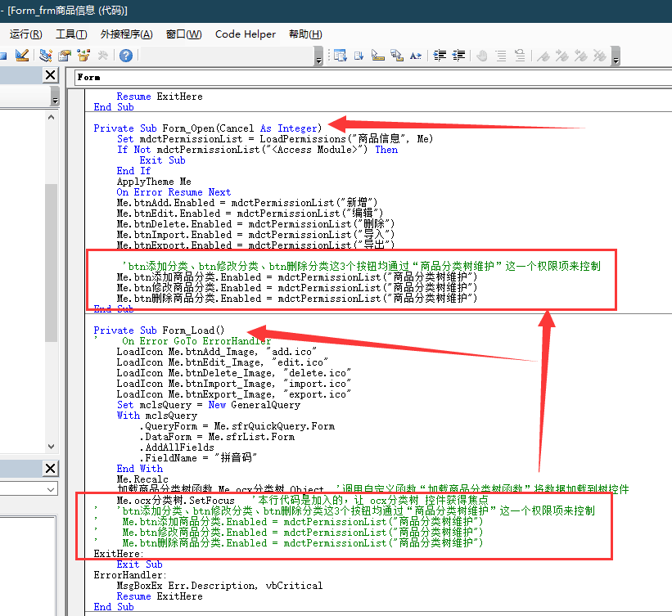Click the "ApplyTheme Me" code line
The height and width of the screenshot is (616, 672).
(154, 182)
